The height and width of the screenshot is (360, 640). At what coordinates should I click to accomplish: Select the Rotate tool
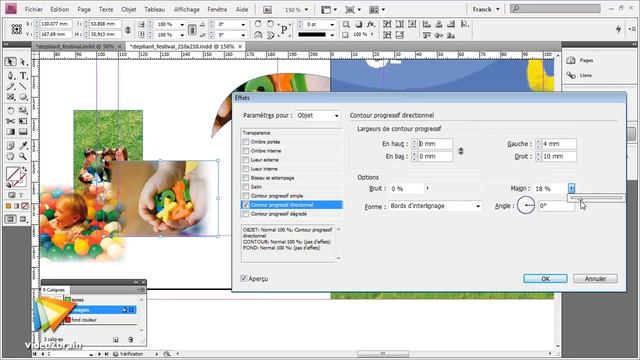pos(10,111)
